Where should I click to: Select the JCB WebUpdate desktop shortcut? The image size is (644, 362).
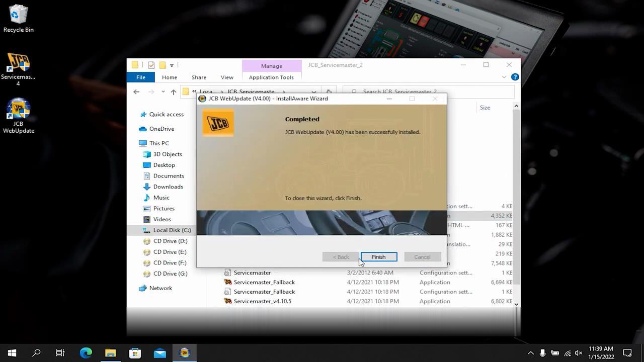(19, 116)
